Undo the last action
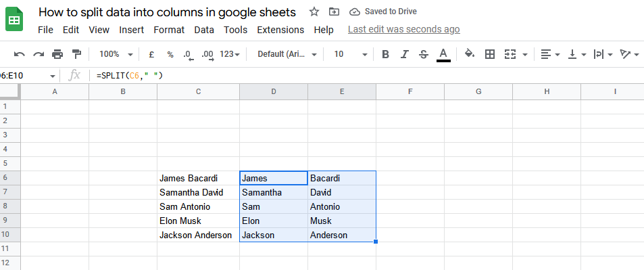644x270 pixels. pyautogui.click(x=20, y=54)
